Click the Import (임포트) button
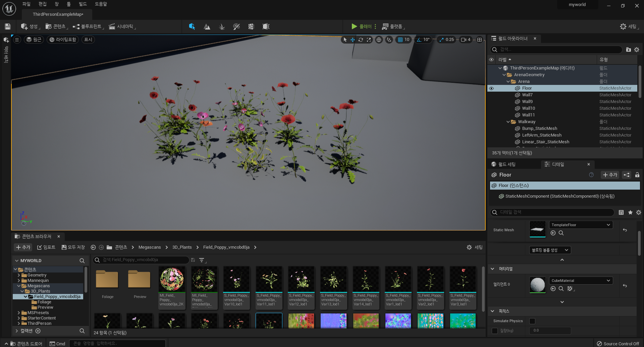Image resolution: width=644 pixels, height=347 pixels. (x=46, y=247)
